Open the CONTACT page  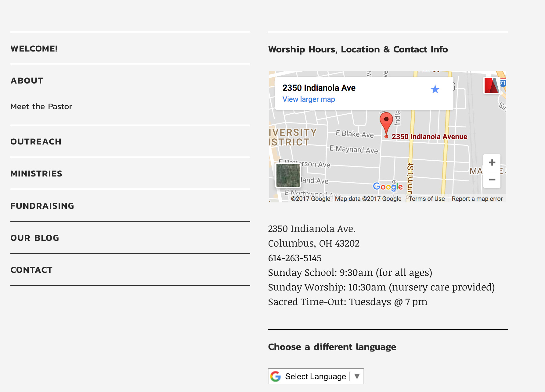(31, 270)
